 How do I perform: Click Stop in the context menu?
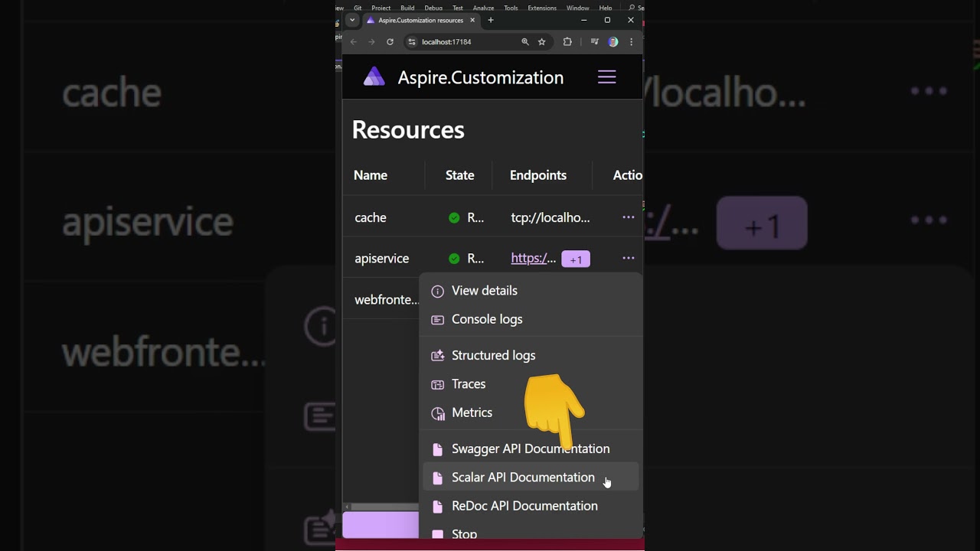coord(531,532)
